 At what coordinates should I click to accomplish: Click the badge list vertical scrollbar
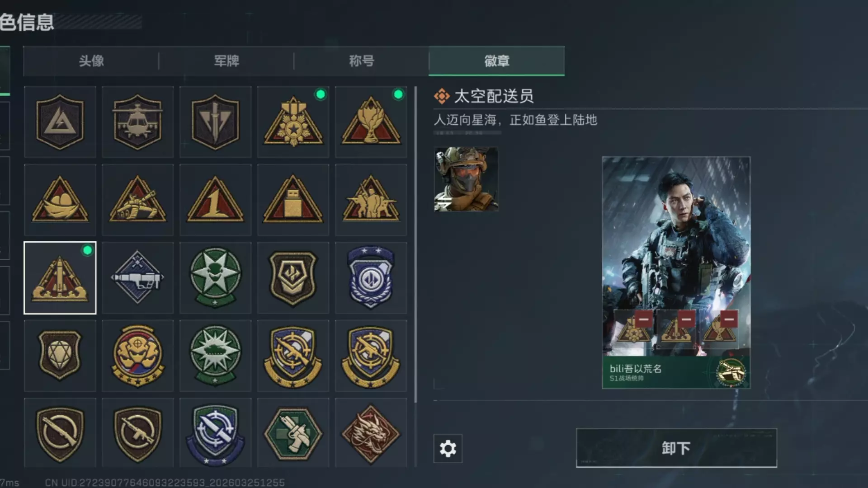[x=415, y=244]
